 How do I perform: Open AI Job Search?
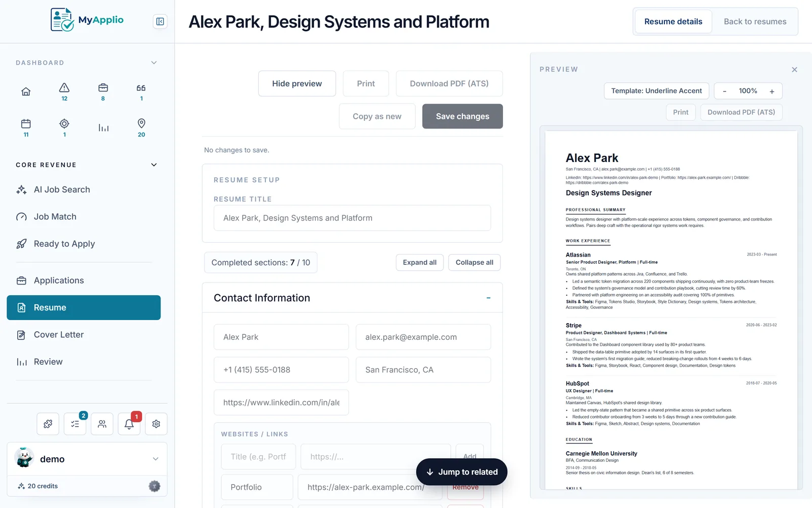click(84, 189)
